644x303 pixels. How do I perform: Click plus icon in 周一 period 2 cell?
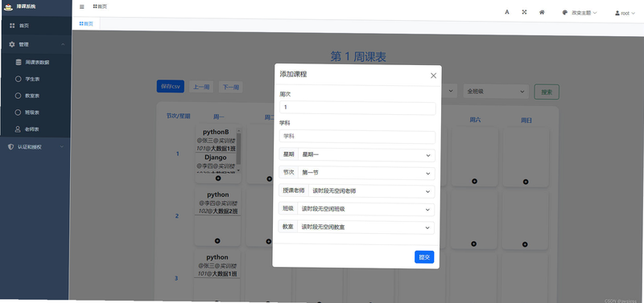pyautogui.click(x=217, y=240)
